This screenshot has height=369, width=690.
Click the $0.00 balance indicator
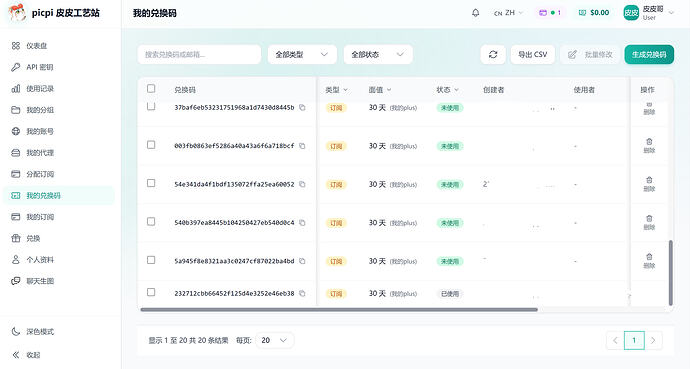(594, 13)
